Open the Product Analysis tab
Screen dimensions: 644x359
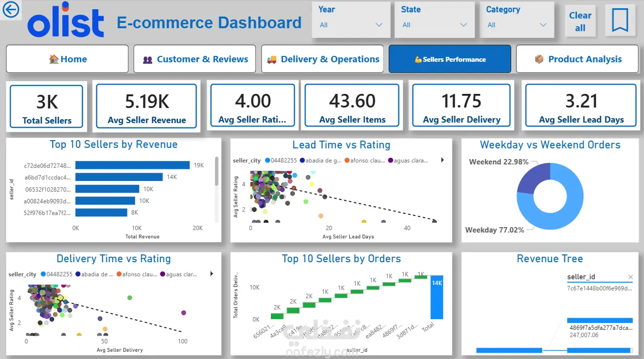click(x=577, y=59)
